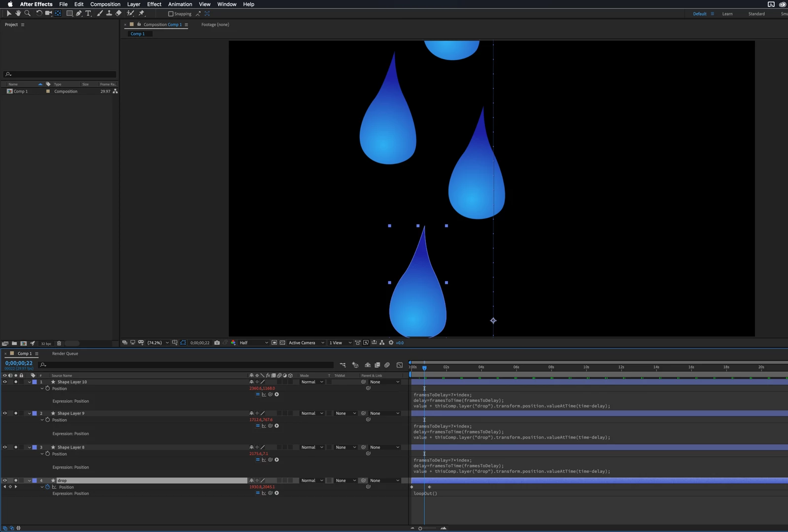Hide Shape Layer 10 using eye icon
This screenshot has height=532, width=788.
pos(5,382)
